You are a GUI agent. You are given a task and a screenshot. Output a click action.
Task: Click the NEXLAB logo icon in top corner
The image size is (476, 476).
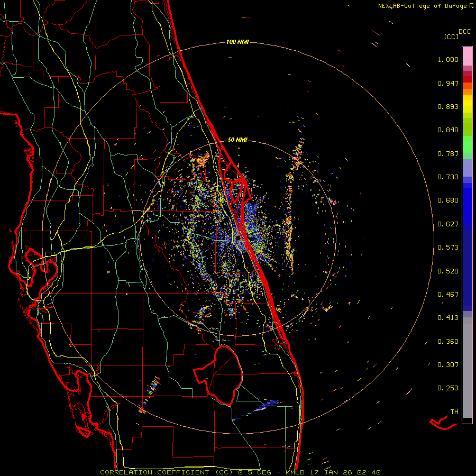point(472,5)
